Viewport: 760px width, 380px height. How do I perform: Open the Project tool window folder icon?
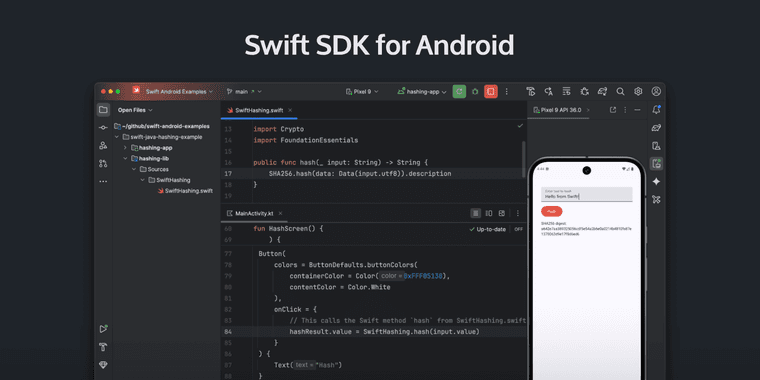[x=103, y=110]
